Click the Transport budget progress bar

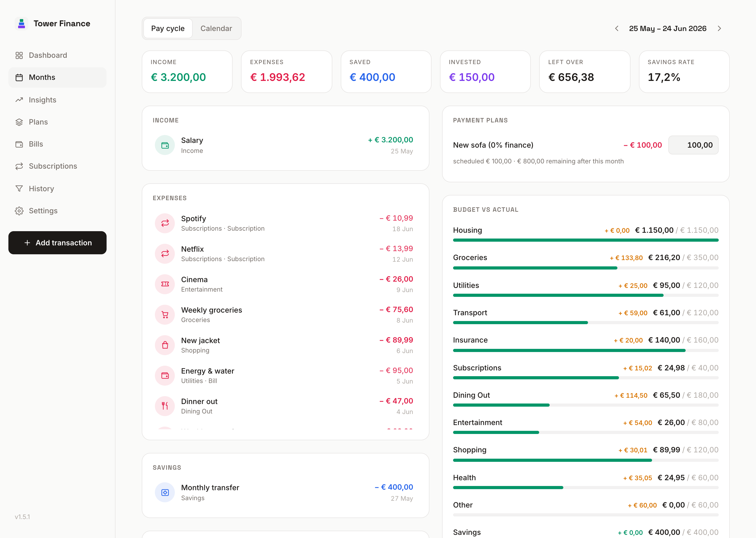click(586, 323)
